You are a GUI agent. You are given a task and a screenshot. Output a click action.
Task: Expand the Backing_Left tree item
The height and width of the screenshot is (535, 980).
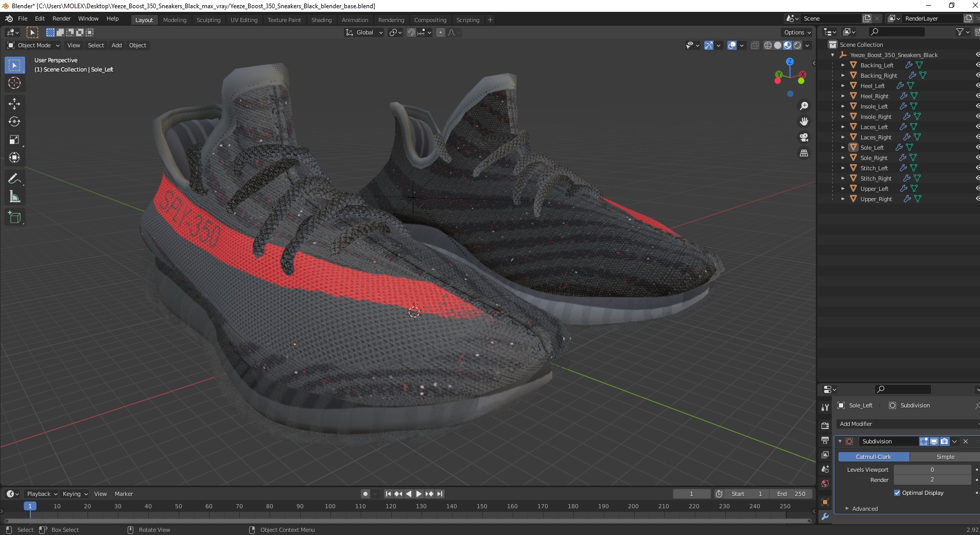(x=843, y=65)
